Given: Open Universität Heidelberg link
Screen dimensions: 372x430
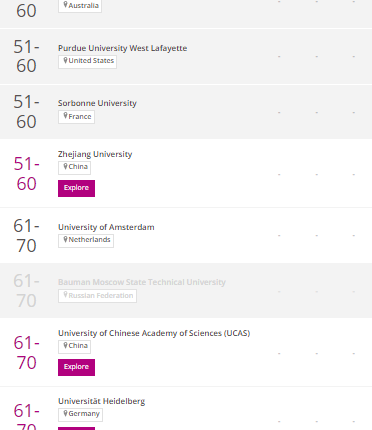Looking at the screenshot, I should pos(101,401).
